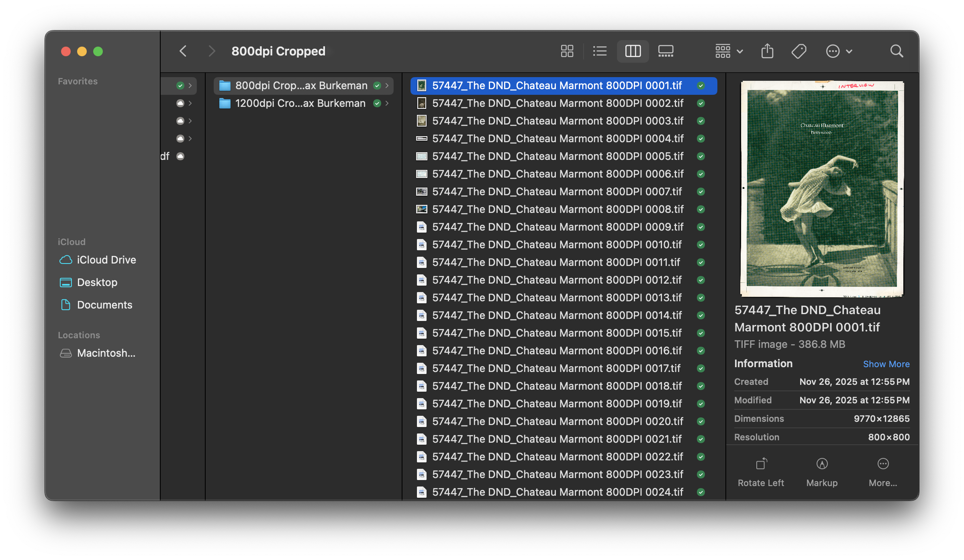Click sync status checkmark for file 0005

click(x=701, y=156)
